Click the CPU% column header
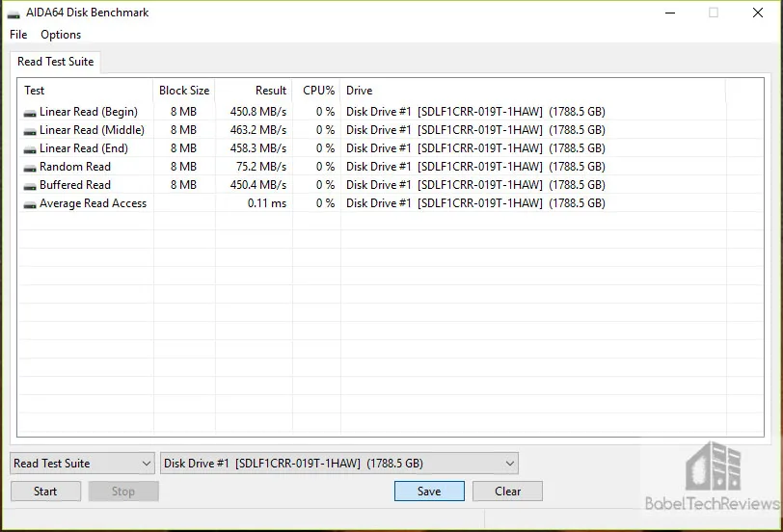 pyautogui.click(x=316, y=91)
